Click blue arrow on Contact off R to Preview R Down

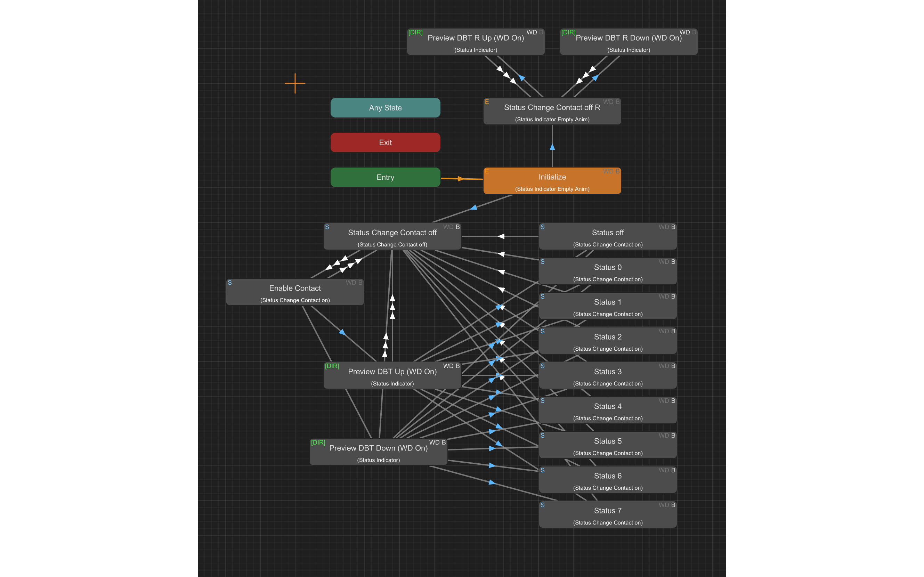[x=595, y=78]
